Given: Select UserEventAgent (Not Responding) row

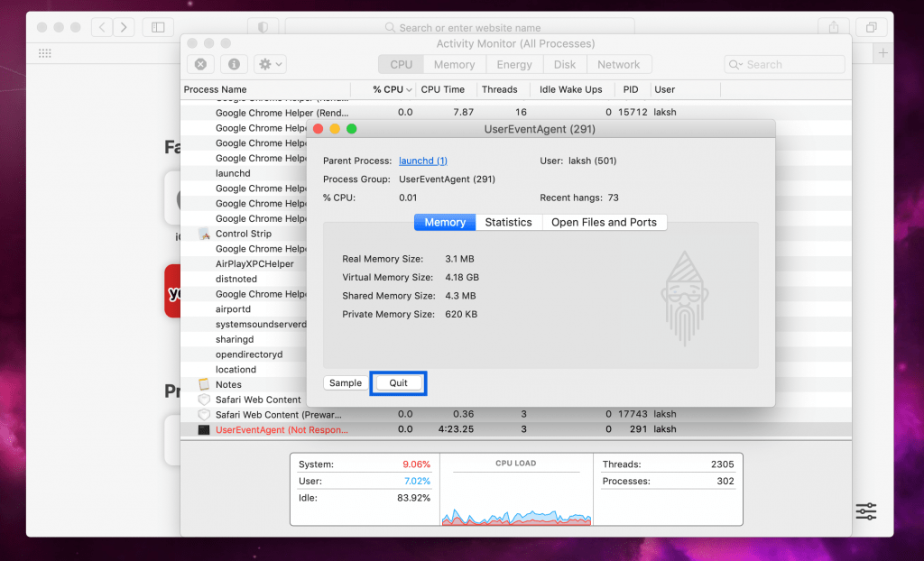Looking at the screenshot, I should tap(515, 429).
